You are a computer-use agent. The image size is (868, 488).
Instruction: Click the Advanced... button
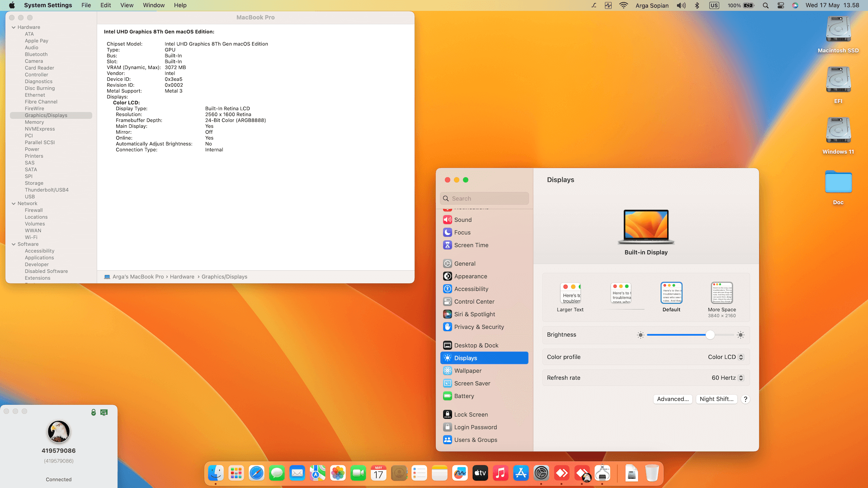click(673, 399)
